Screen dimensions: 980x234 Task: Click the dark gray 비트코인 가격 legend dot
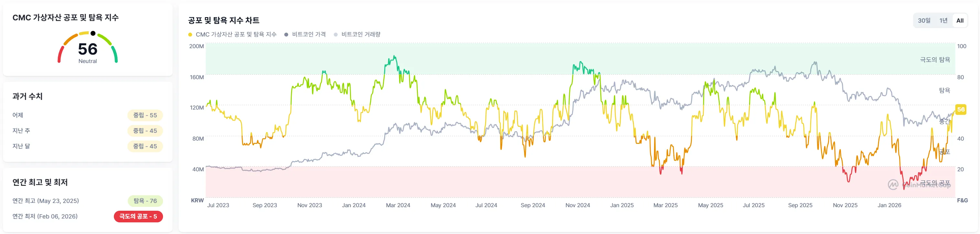click(286, 35)
